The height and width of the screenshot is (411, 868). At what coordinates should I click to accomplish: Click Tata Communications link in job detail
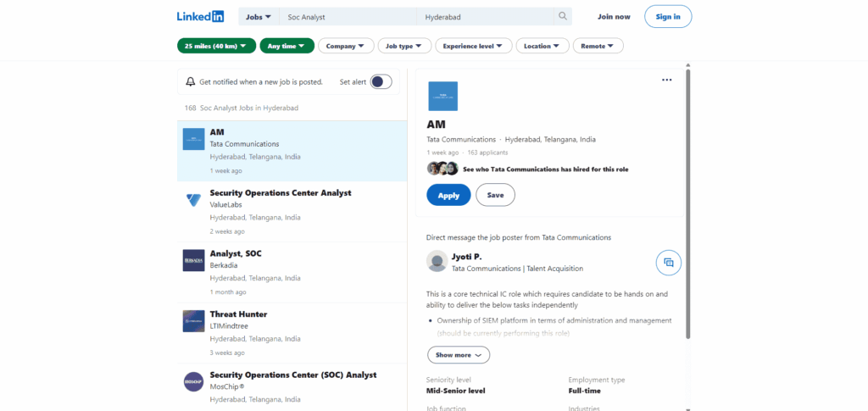click(x=461, y=139)
